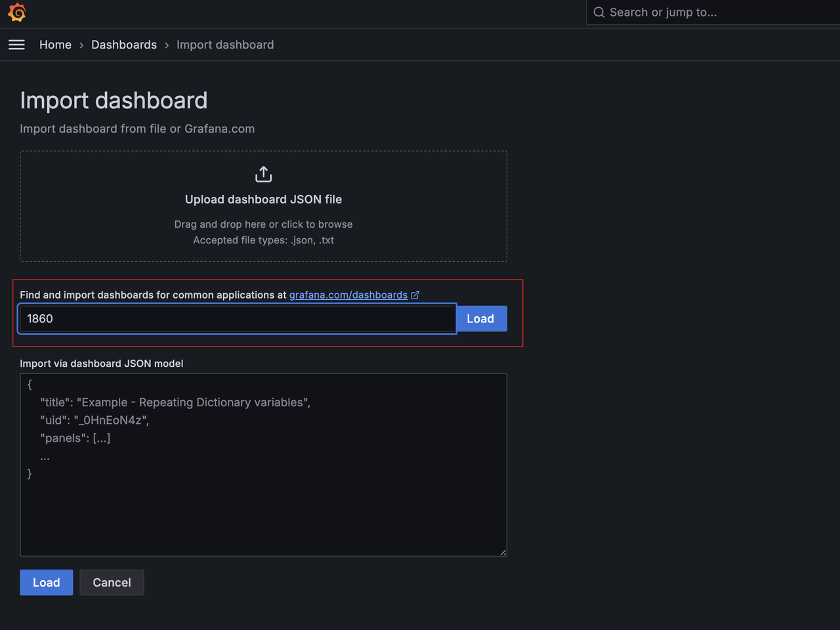Click Load next to the dashboard ID field

[481, 318]
